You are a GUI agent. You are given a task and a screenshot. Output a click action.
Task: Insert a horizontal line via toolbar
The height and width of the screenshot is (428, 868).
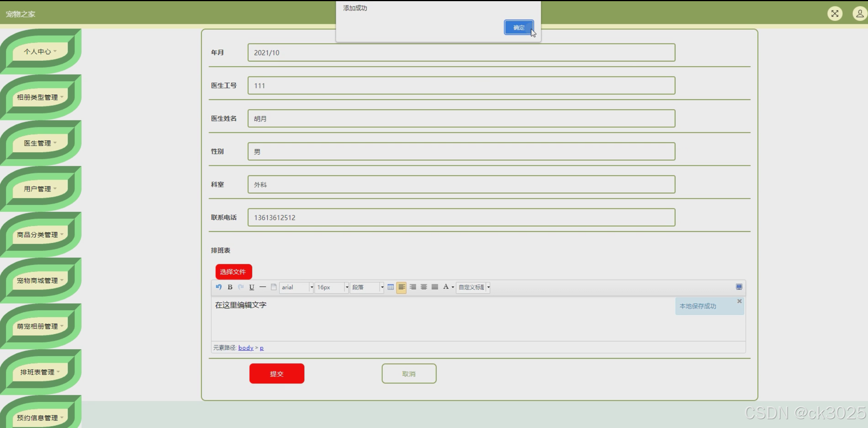click(x=262, y=287)
